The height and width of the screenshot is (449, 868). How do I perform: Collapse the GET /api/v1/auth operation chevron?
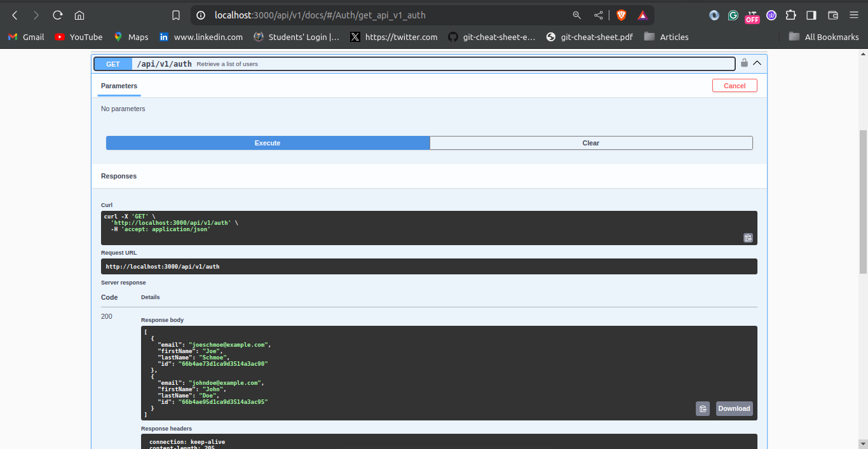tap(757, 63)
